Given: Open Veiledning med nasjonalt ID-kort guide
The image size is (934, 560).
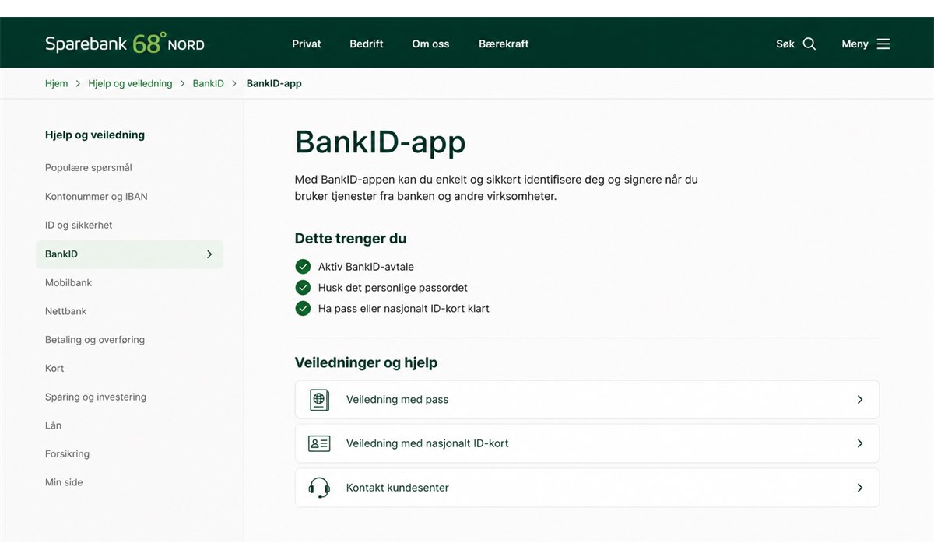Looking at the screenshot, I should 587,443.
